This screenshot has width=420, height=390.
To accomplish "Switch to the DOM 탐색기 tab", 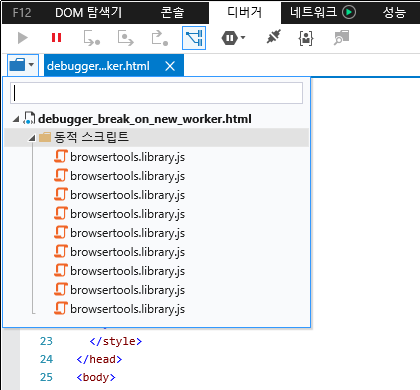I will (x=89, y=13).
